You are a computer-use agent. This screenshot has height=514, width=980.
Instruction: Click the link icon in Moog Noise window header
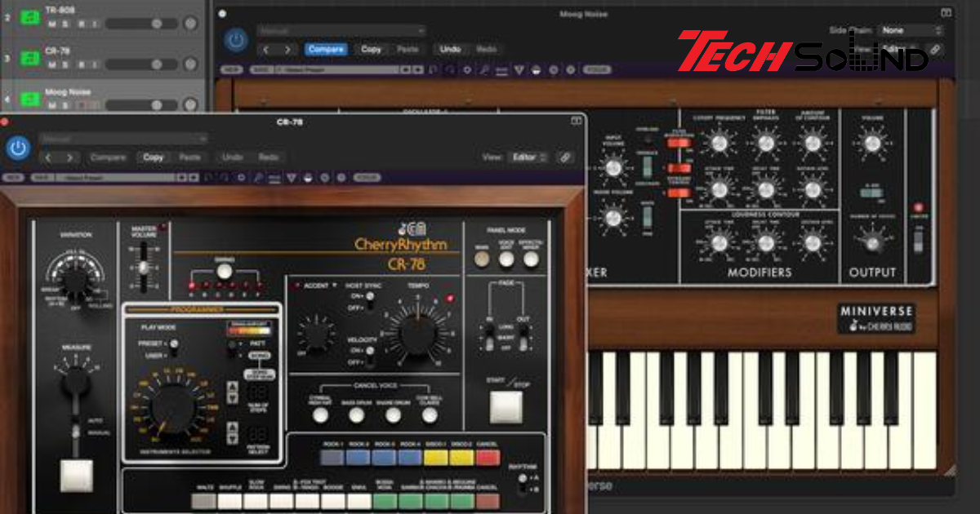click(x=934, y=50)
